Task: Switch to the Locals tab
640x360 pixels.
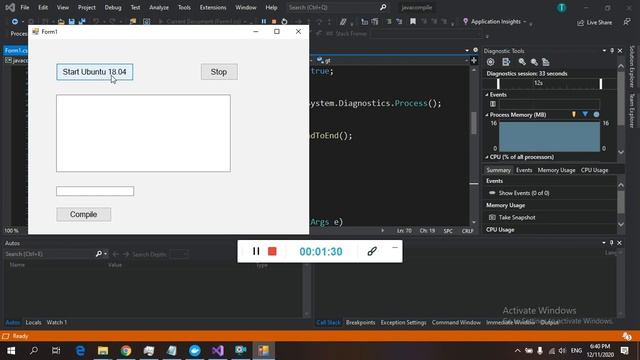Action: point(33,322)
